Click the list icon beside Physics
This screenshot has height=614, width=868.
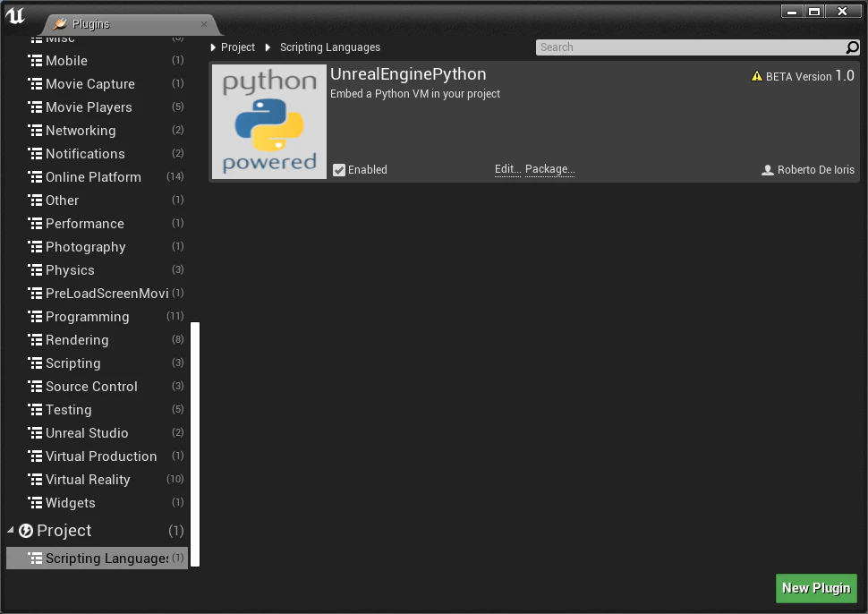coord(36,270)
